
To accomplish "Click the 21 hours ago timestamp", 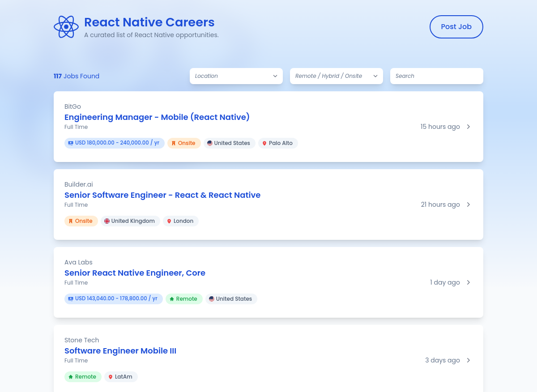I will [440, 205].
